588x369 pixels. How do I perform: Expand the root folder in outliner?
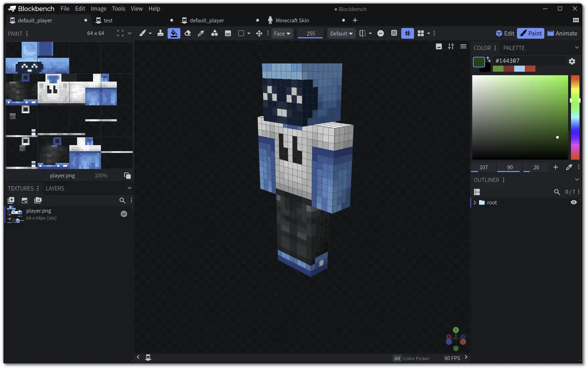click(475, 203)
